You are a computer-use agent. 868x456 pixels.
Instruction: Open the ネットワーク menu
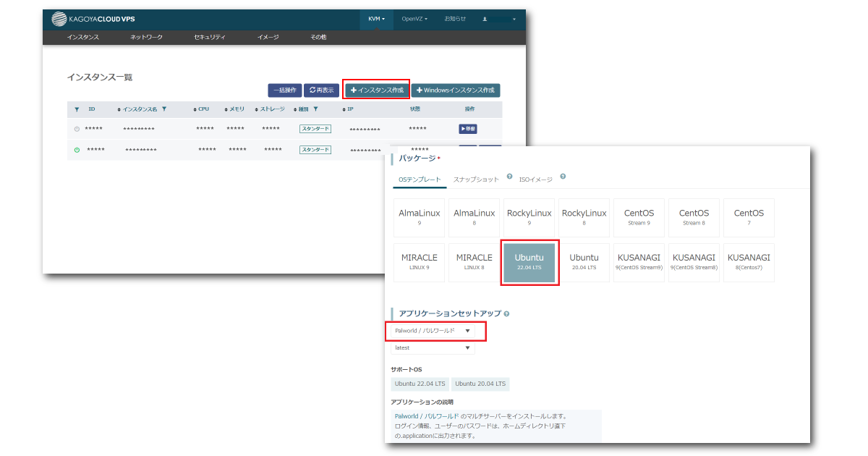click(146, 37)
